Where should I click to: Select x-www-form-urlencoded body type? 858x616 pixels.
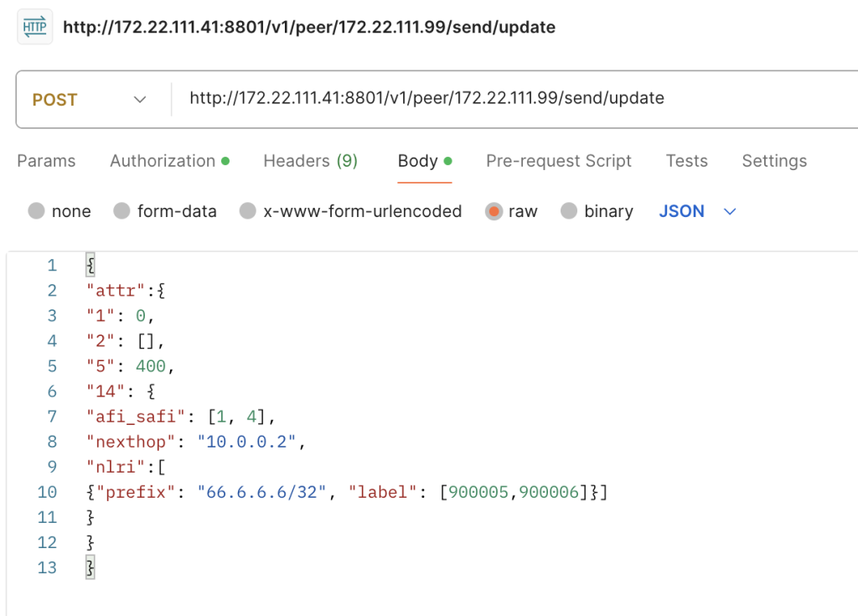(248, 211)
